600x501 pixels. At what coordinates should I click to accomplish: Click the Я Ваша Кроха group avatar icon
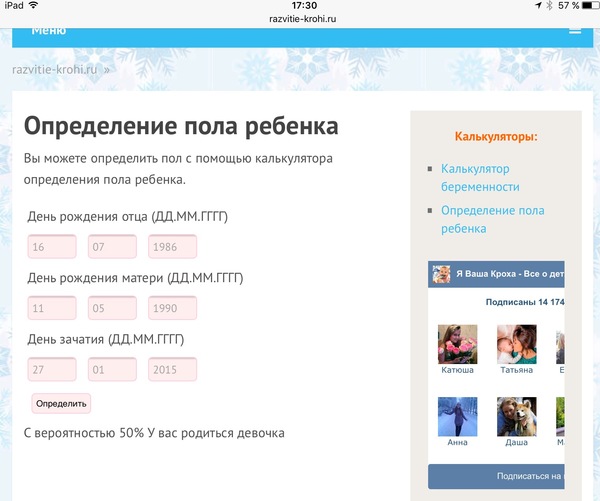pyautogui.click(x=441, y=274)
